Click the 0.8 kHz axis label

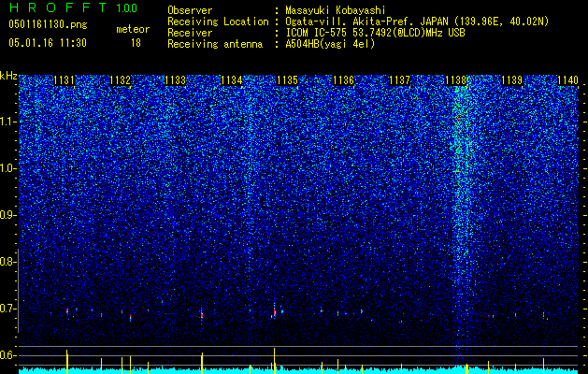pyautogui.click(x=6, y=262)
